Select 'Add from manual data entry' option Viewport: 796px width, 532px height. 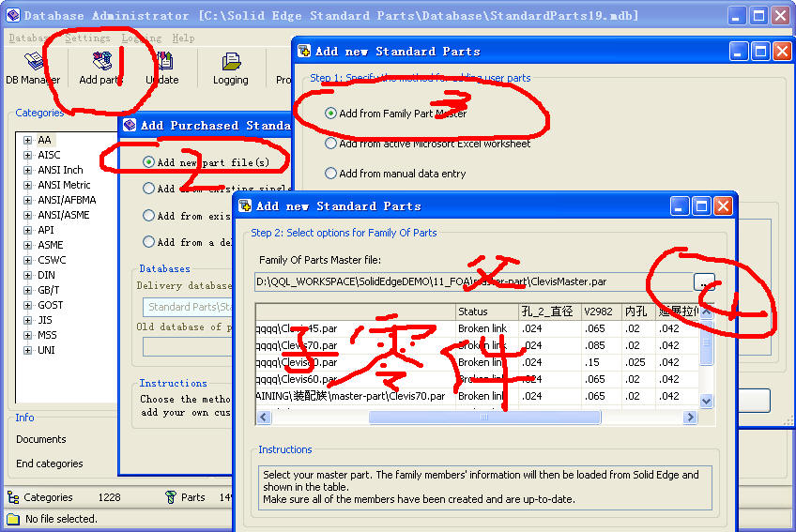click(x=330, y=173)
